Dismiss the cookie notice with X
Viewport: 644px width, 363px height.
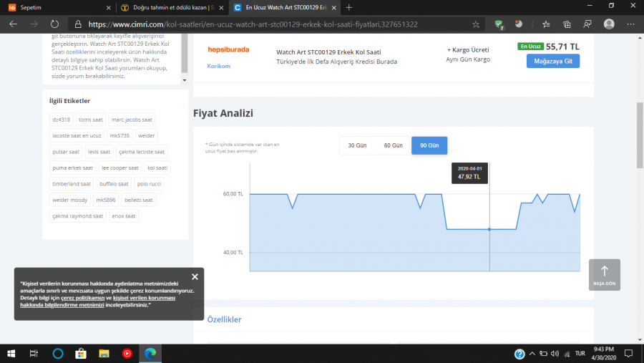(x=195, y=276)
